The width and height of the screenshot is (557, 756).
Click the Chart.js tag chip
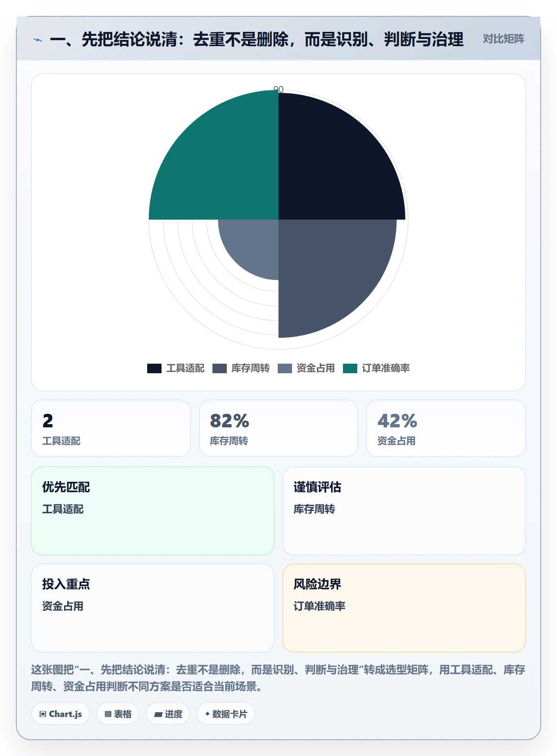tap(60, 714)
